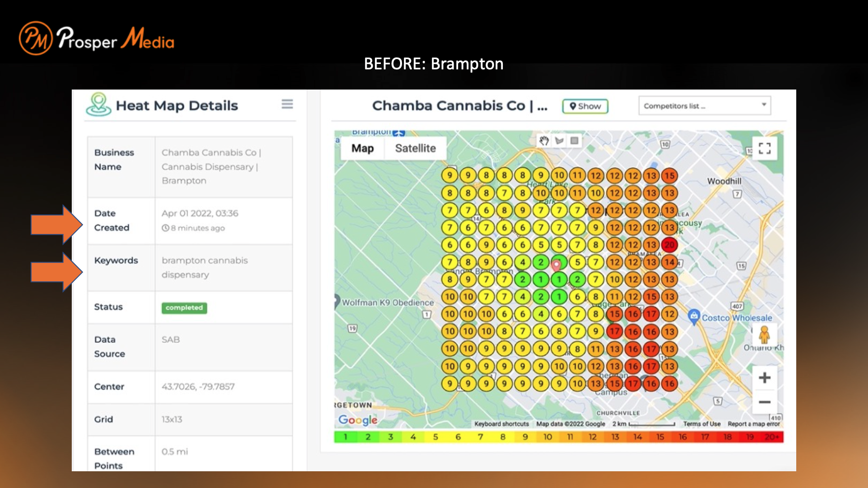Click the red center location pin
The image size is (868, 488).
tap(556, 266)
